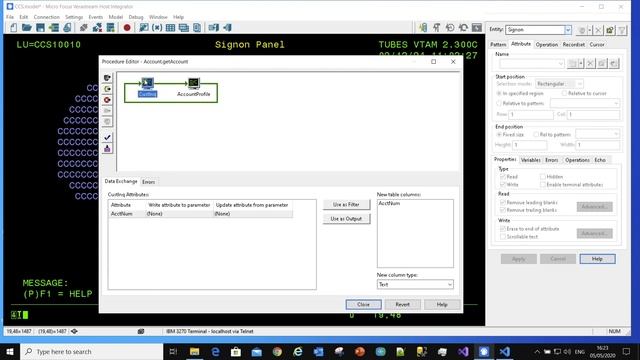Select the CustInq entity node in procedure diagram
Viewport: 640px width, 360px height.
click(147, 87)
